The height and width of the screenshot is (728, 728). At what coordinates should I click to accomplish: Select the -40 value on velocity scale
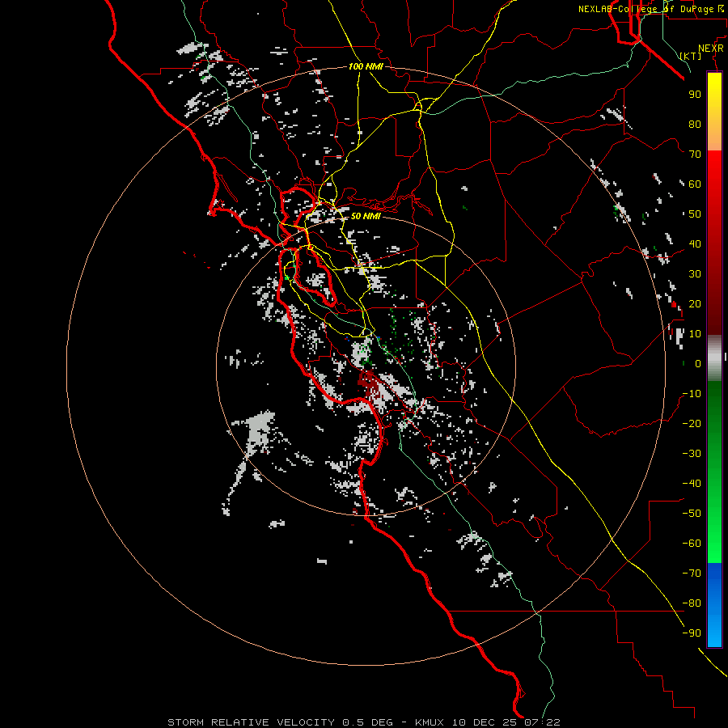pos(692,484)
